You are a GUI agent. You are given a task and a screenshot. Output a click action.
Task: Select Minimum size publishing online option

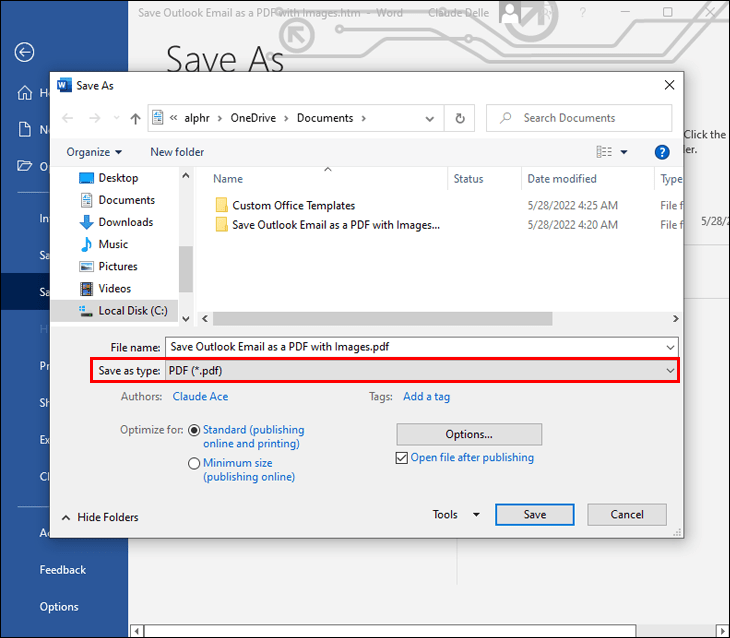coord(194,463)
